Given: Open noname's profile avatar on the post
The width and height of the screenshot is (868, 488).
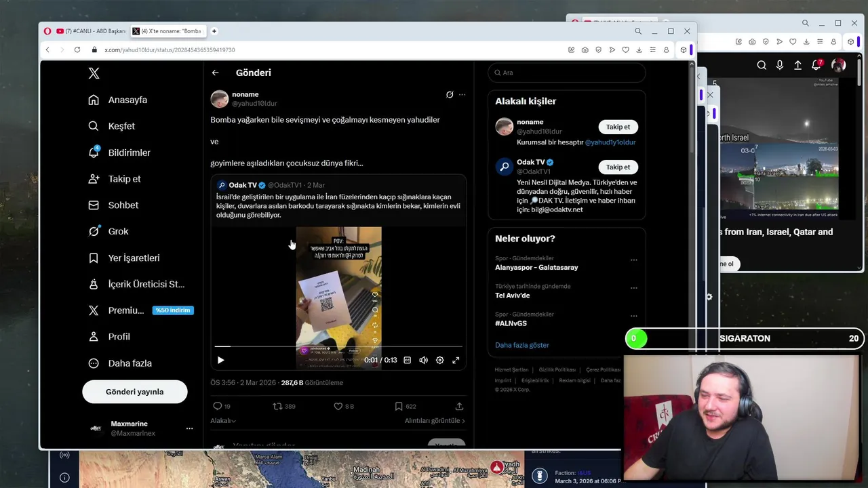Looking at the screenshot, I should pyautogui.click(x=220, y=99).
